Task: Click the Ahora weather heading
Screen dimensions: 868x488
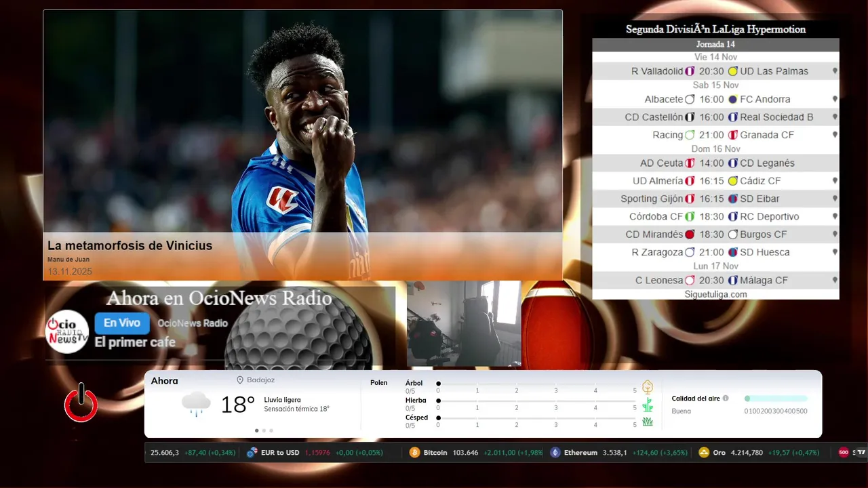Action: (x=164, y=381)
